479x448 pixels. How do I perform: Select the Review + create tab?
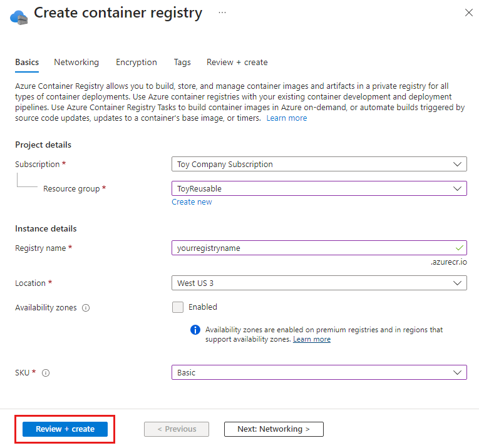click(x=237, y=62)
